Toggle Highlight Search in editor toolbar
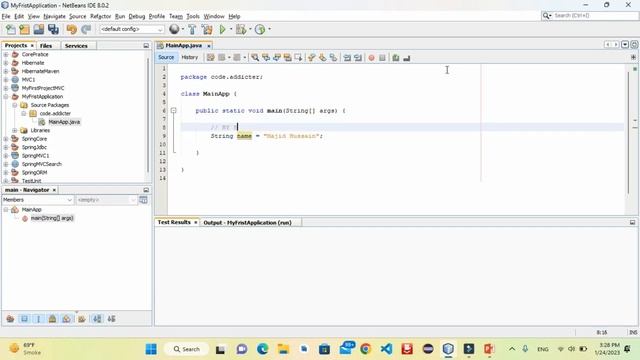Image resolution: width=640 pixels, height=360 pixels. tap(287, 58)
